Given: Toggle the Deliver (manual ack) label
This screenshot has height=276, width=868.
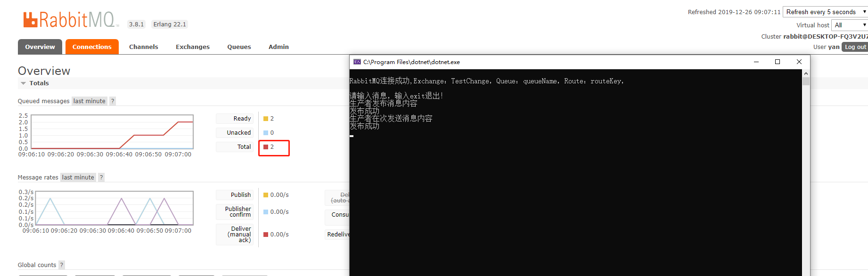Looking at the screenshot, I should click(235, 235).
